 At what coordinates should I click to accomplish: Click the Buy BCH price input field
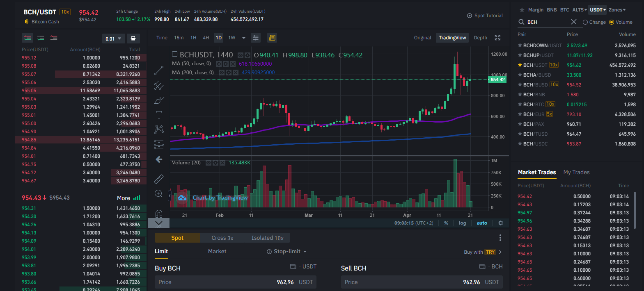(x=236, y=282)
